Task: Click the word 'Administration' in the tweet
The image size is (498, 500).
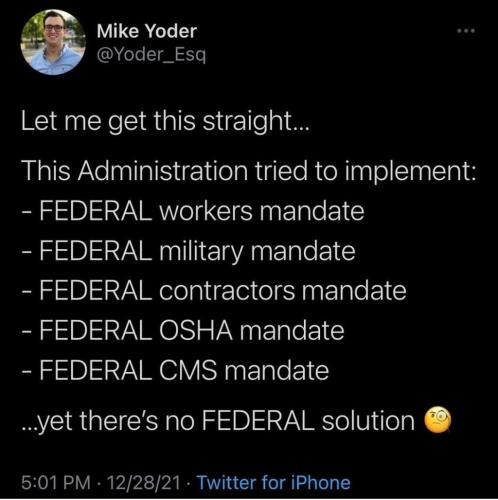Action: (163, 171)
